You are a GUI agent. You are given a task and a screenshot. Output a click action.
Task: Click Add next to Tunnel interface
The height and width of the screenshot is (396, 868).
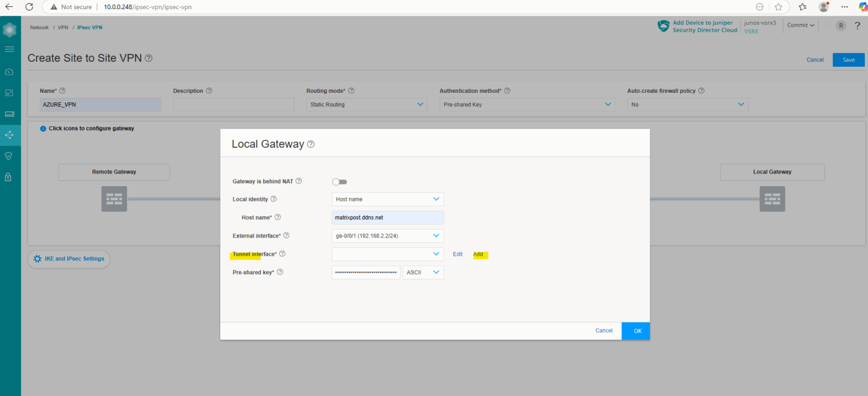click(479, 255)
